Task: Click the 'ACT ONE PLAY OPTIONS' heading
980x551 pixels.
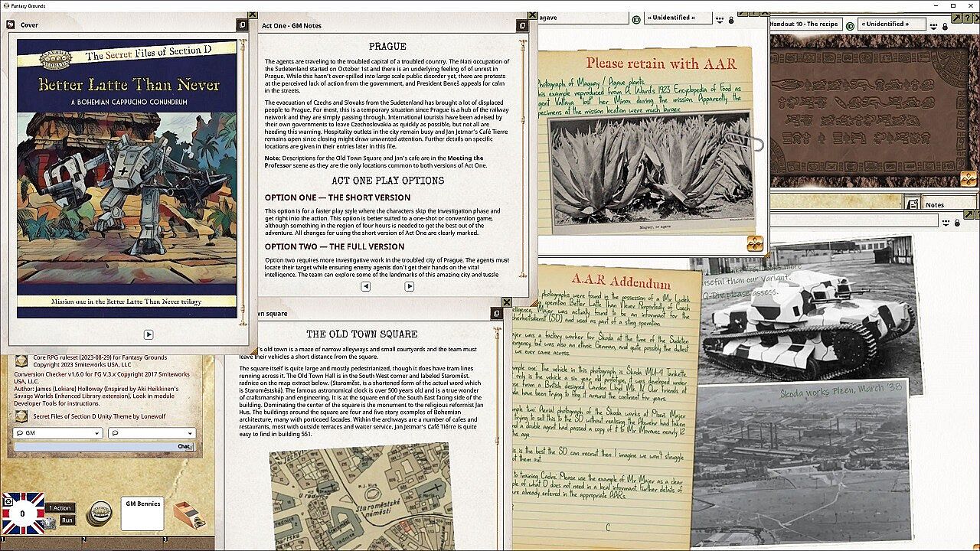Action: coord(387,181)
